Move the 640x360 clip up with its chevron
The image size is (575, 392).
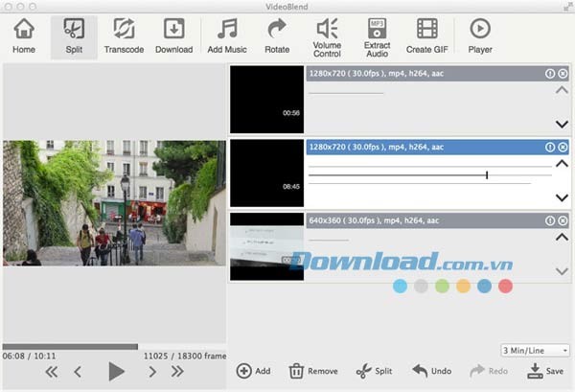click(562, 238)
